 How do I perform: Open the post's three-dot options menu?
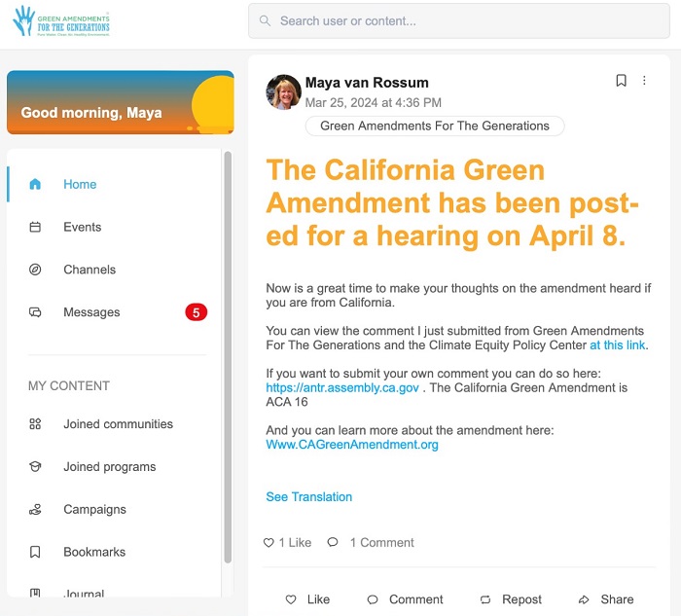[x=644, y=81]
